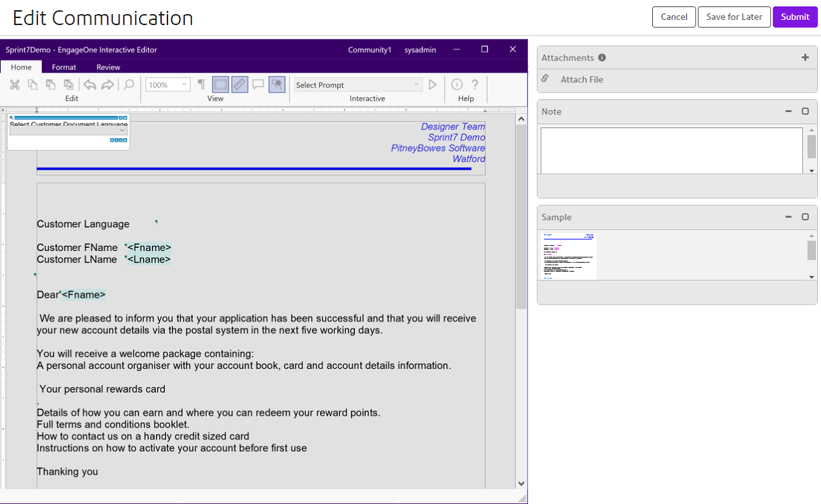Undo the last edit
This screenshot has width=821, height=504.
click(90, 84)
